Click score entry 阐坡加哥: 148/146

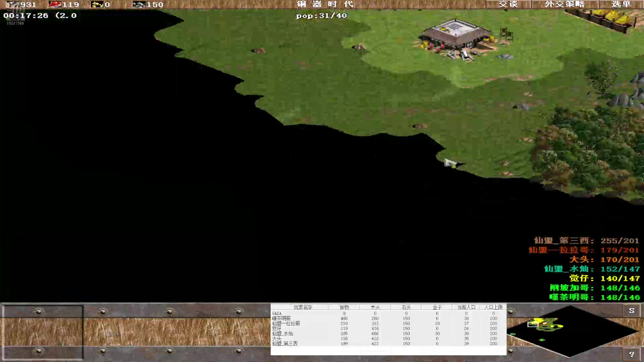(x=595, y=288)
